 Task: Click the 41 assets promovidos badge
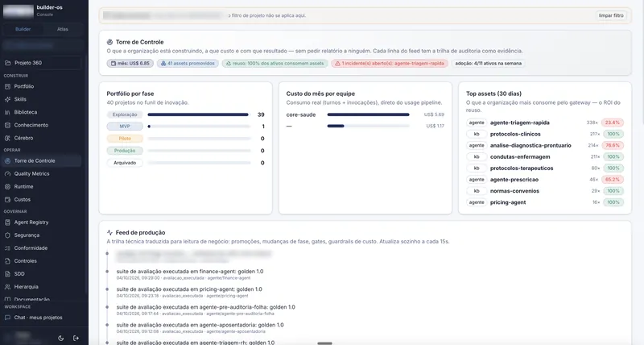coord(188,64)
